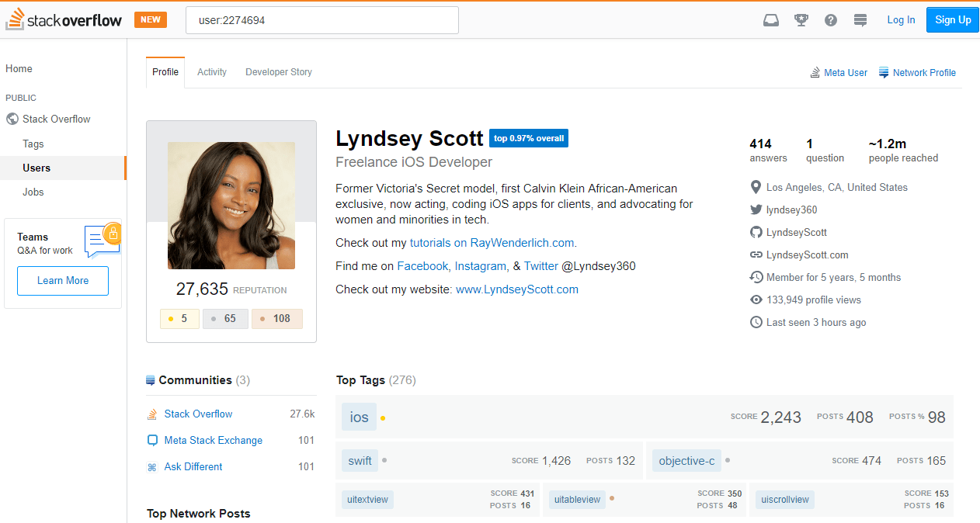
Task: Open the Twitter link in bio
Action: point(541,266)
